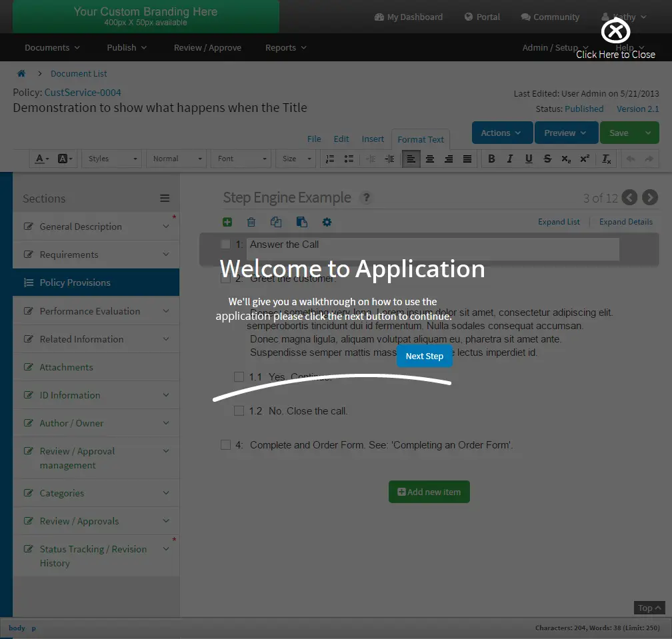Open the Font dropdown
The height and width of the screenshot is (639, 672).
[x=241, y=159]
